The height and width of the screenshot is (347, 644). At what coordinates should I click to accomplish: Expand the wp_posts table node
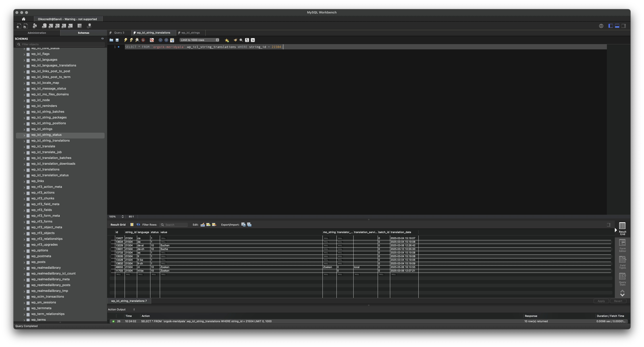(24, 262)
